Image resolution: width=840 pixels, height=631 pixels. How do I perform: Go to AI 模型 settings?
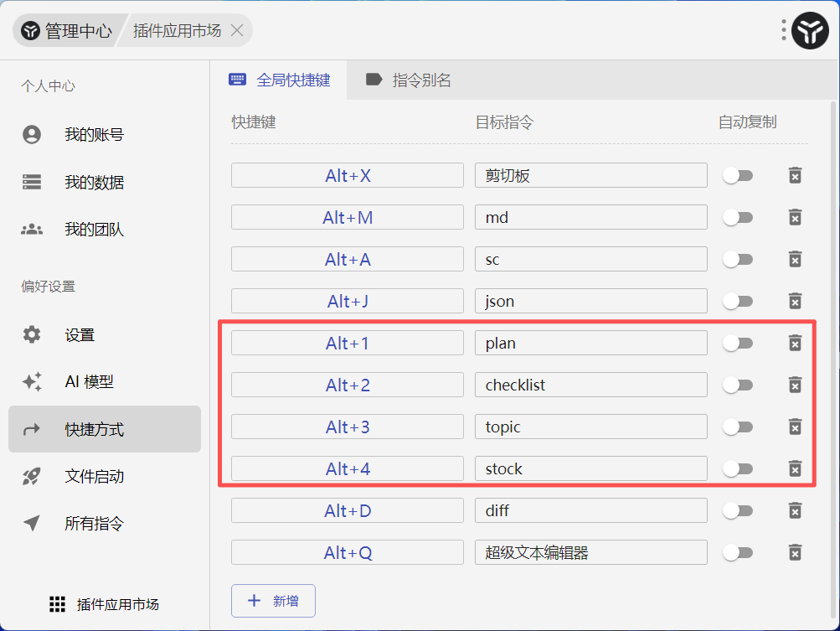coord(89,382)
